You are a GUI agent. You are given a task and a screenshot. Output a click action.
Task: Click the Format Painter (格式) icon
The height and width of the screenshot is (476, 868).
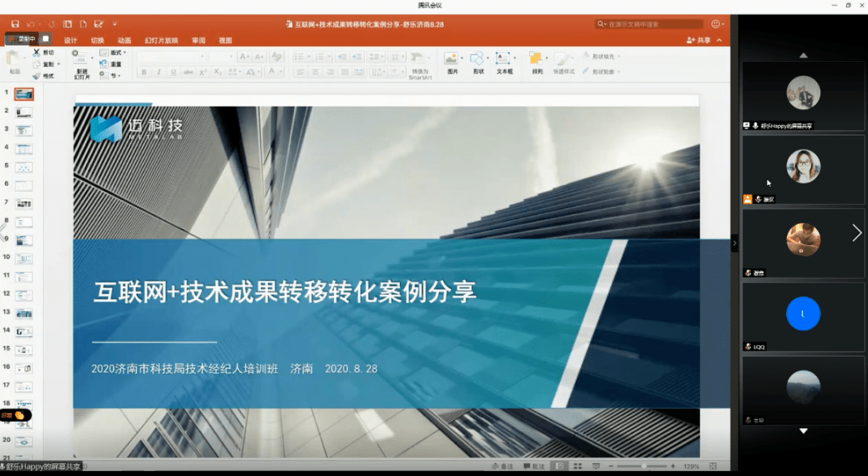37,76
